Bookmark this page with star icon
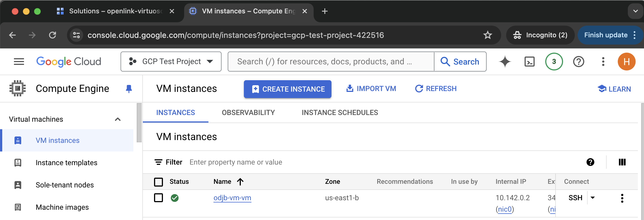 488,35
